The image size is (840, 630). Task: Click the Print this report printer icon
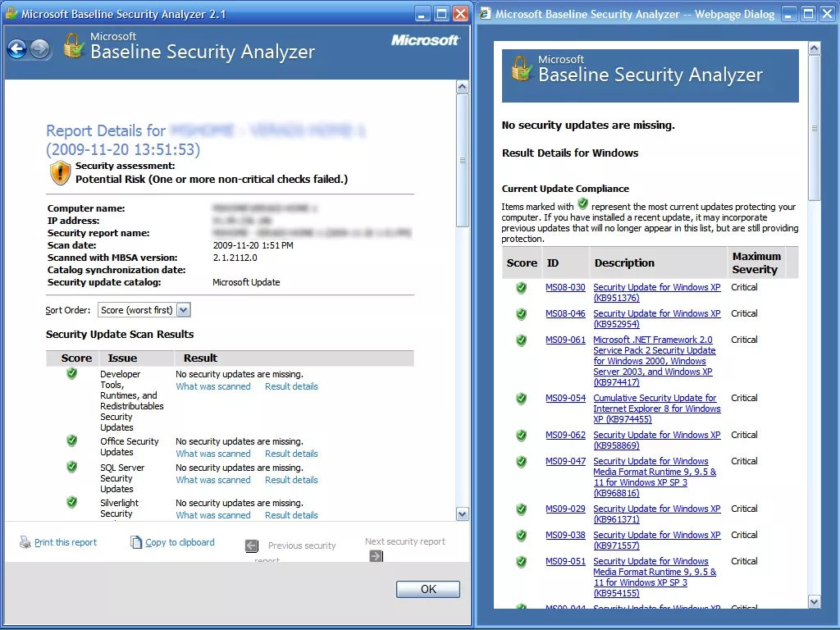click(25, 542)
